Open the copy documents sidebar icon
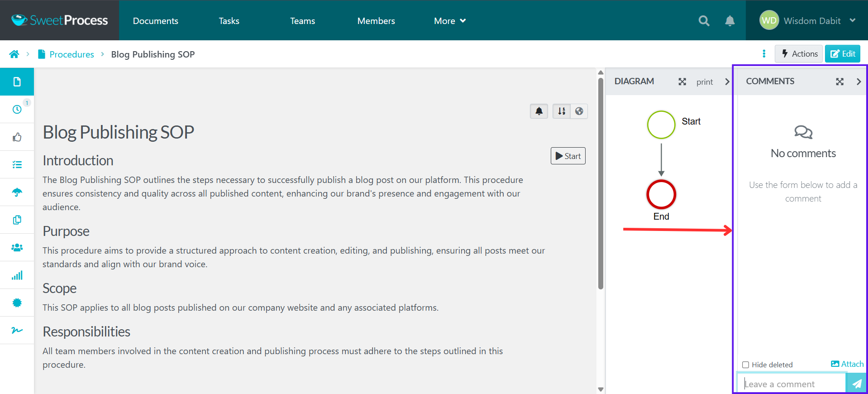This screenshot has height=394, width=868. [x=17, y=220]
